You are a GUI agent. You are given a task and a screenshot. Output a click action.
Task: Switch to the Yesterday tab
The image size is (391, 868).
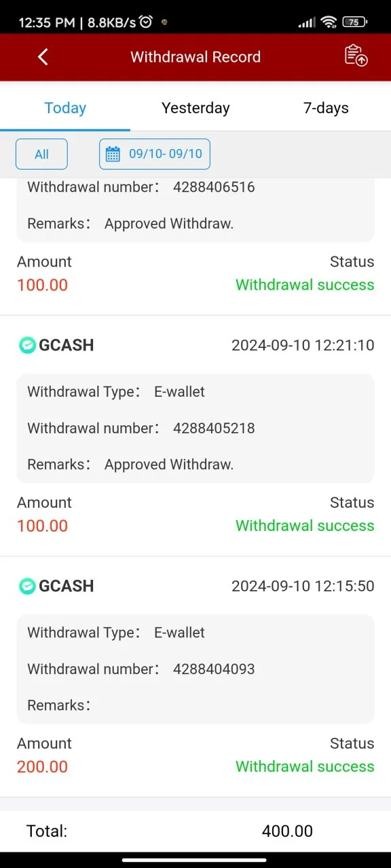[x=195, y=107]
